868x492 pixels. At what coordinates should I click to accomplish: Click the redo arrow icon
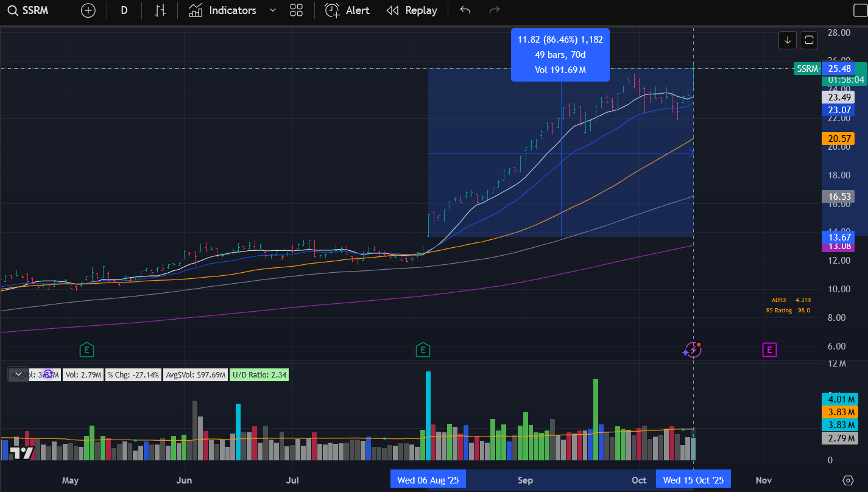[x=495, y=10]
